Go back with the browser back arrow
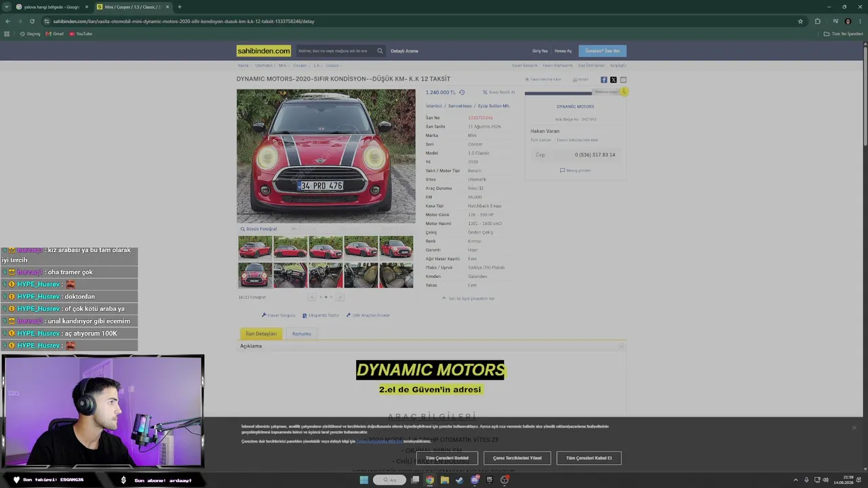The width and height of the screenshot is (868, 488). coord(7,21)
